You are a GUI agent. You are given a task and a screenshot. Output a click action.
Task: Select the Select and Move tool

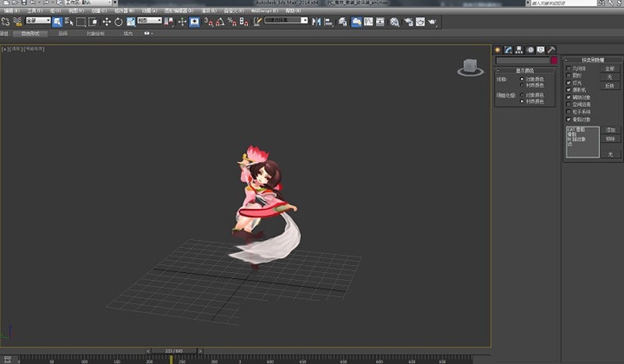(106, 22)
